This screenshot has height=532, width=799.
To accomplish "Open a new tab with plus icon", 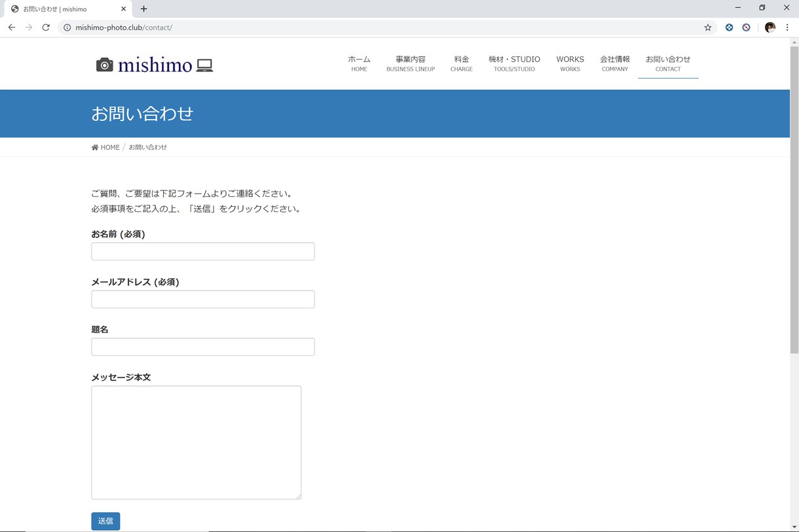I will (143, 9).
